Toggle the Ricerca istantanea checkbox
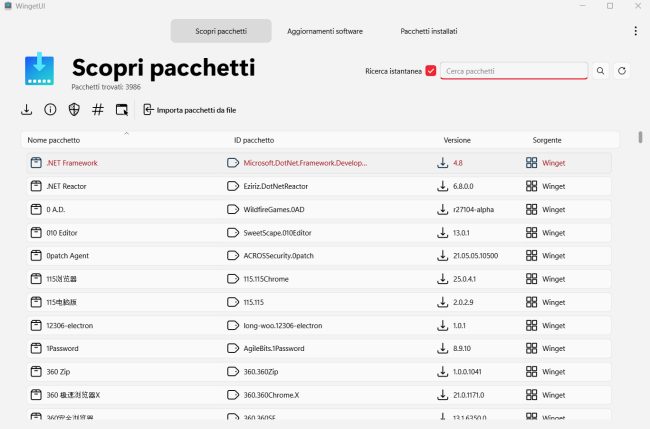 point(431,71)
